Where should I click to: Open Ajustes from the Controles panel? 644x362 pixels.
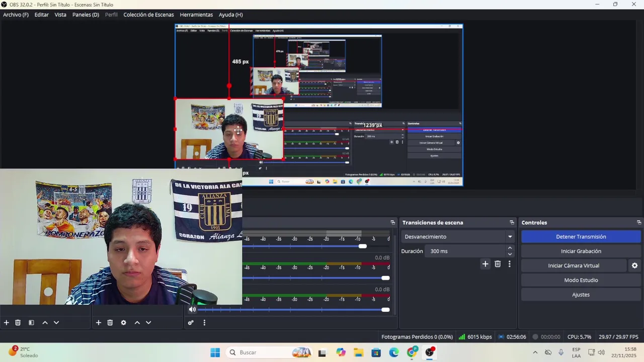click(x=581, y=295)
